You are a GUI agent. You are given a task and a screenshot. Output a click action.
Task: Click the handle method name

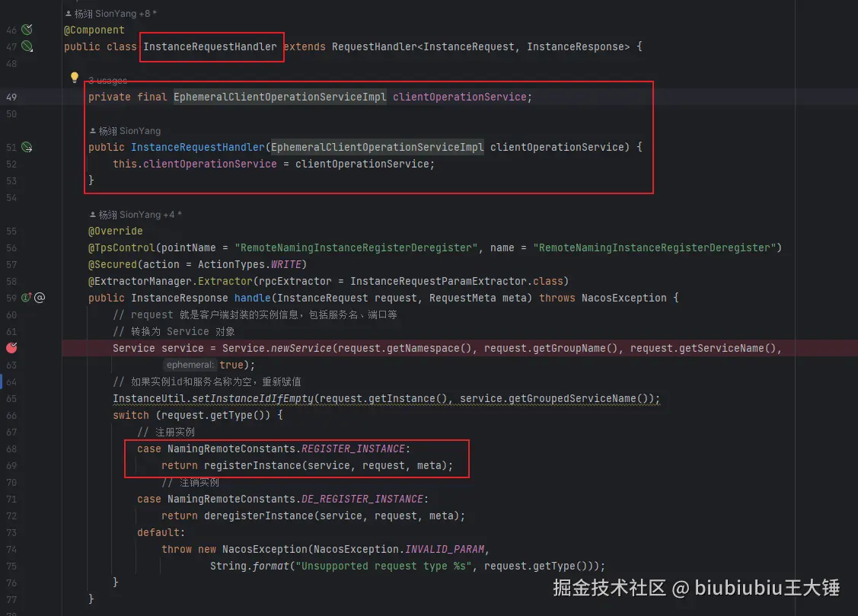point(252,298)
